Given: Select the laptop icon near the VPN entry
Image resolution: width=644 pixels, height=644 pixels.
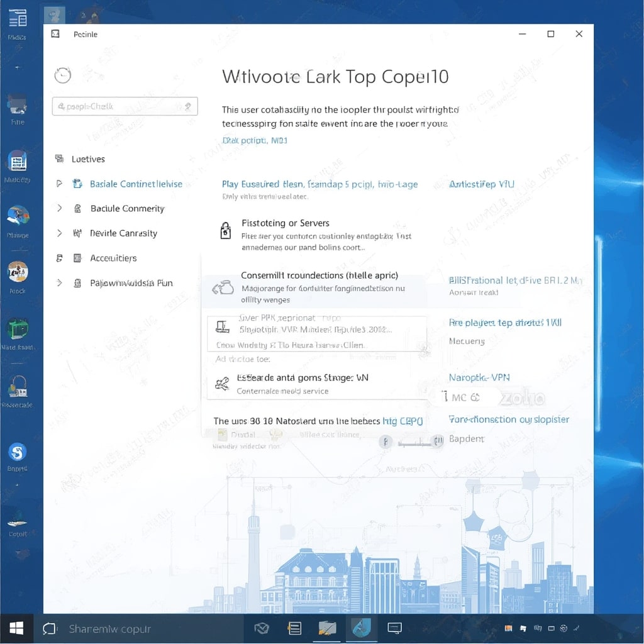Looking at the screenshot, I should (224, 326).
